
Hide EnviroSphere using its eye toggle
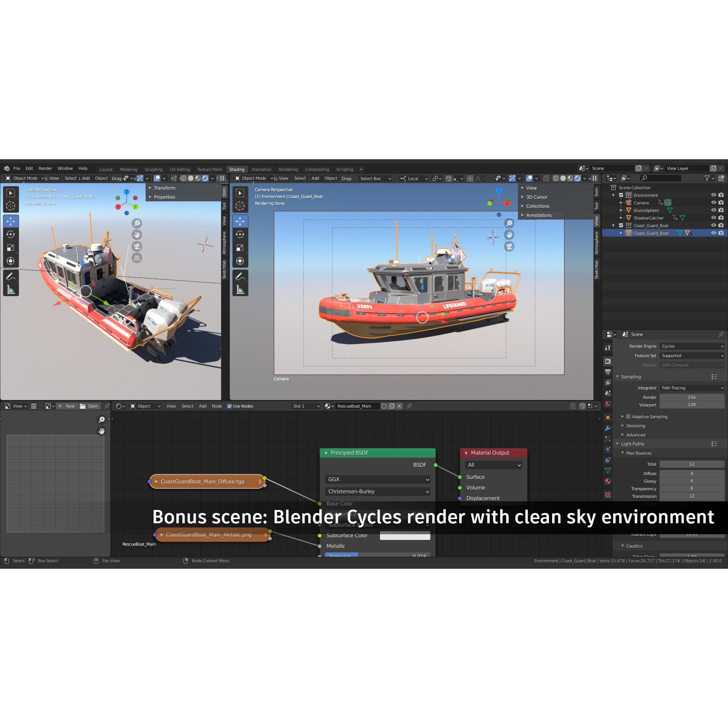pos(713,210)
